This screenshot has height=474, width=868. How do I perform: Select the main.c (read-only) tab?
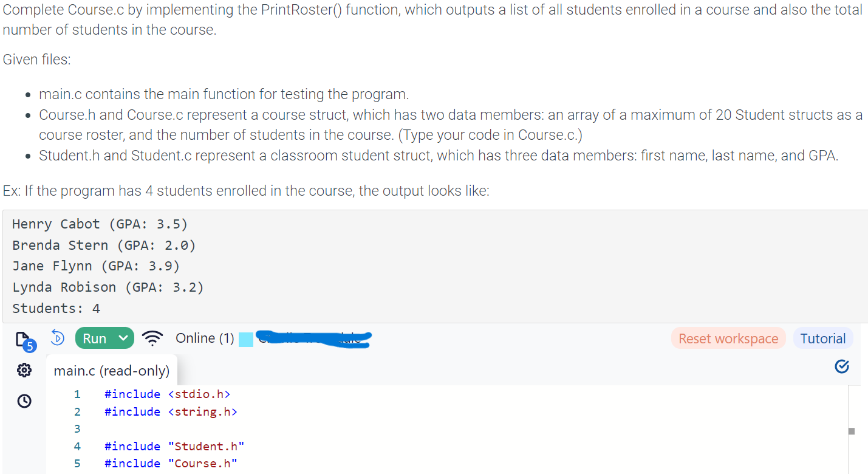(112, 371)
